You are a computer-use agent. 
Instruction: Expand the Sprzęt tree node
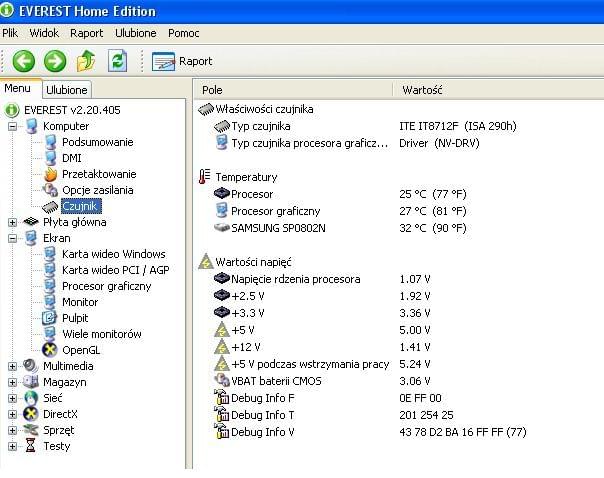(x=12, y=430)
